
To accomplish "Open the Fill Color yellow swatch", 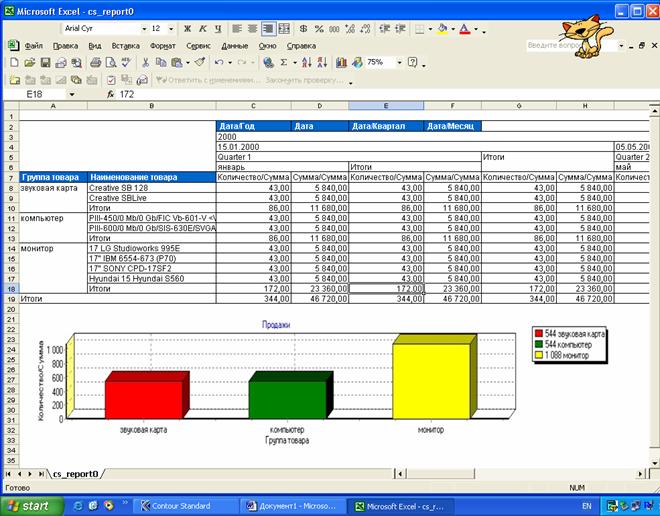I will pos(442,29).
